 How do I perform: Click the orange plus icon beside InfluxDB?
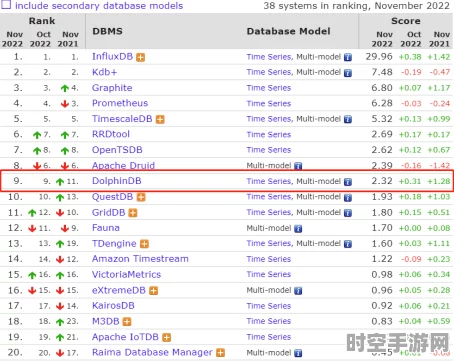141,57
